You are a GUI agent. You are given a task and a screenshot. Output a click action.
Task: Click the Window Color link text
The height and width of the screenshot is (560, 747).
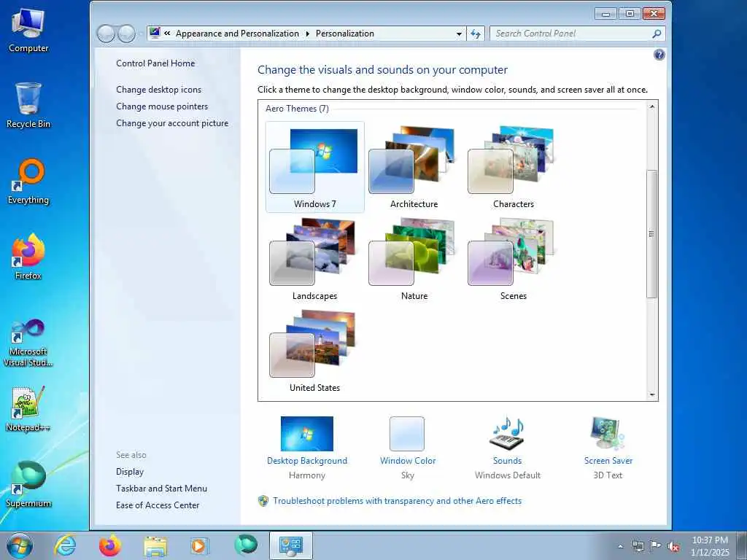[x=408, y=461]
